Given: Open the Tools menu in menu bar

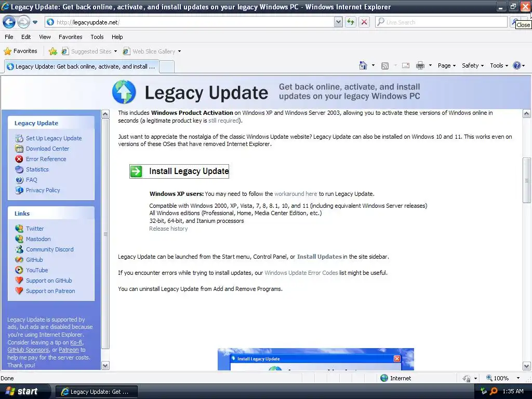Looking at the screenshot, I should [x=97, y=37].
